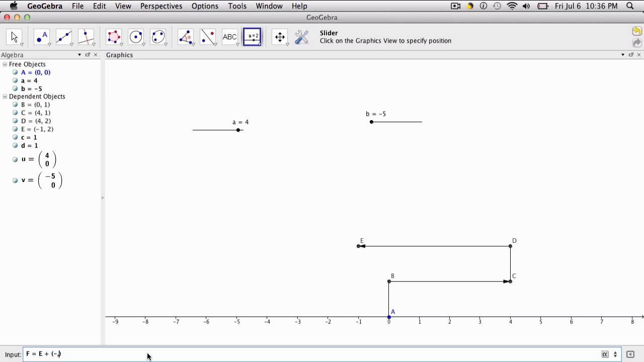This screenshot has height=362, width=644.
Task: Select the Move arrow tool
Action: tap(14, 37)
